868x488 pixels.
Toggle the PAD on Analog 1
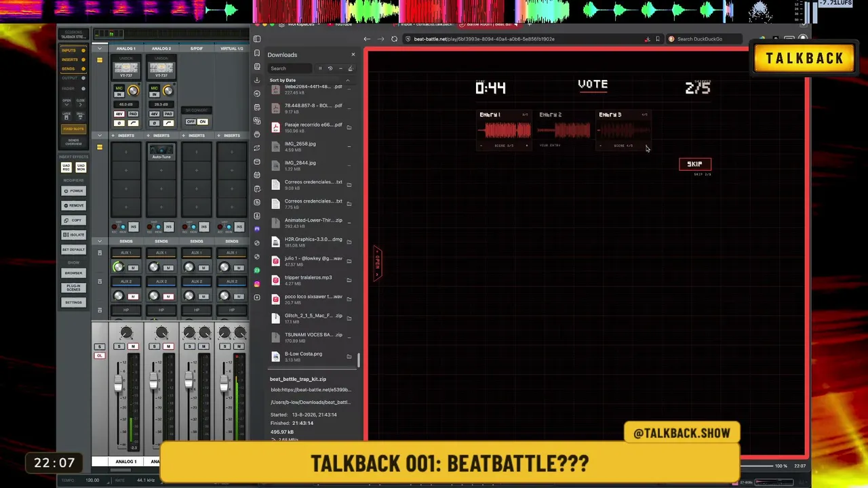(x=133, y=114)
